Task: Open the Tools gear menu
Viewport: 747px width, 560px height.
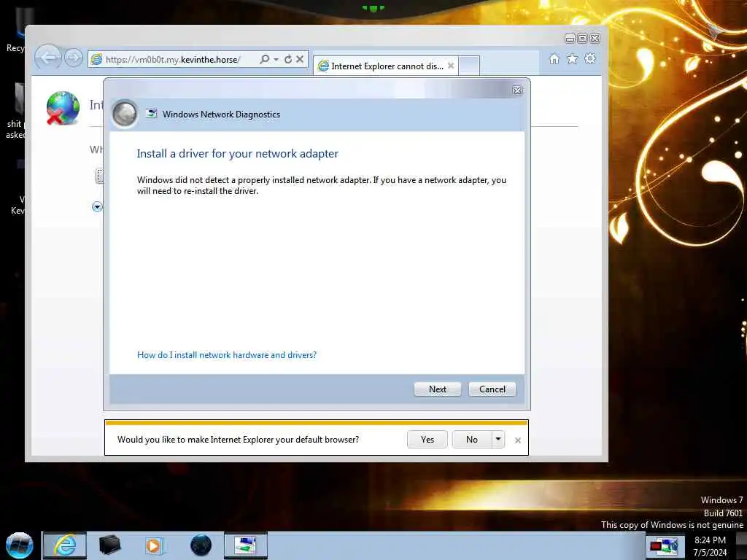Action: point(590,58)
